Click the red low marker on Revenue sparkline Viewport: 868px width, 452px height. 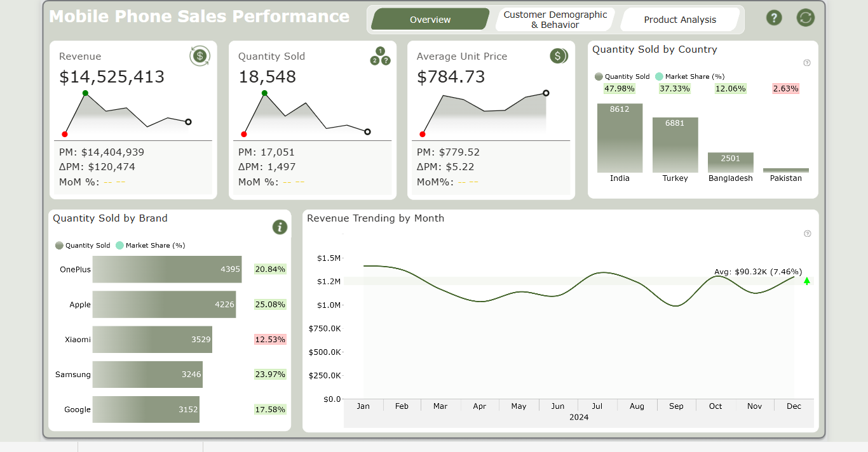(65, 134)
